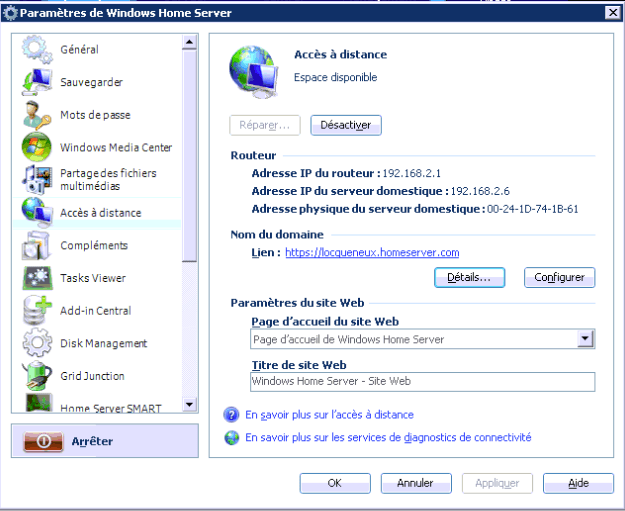Click the Espace disponible status text
Image resolution: width=625 pixels, height=511 pixels.
pos(336,77)
